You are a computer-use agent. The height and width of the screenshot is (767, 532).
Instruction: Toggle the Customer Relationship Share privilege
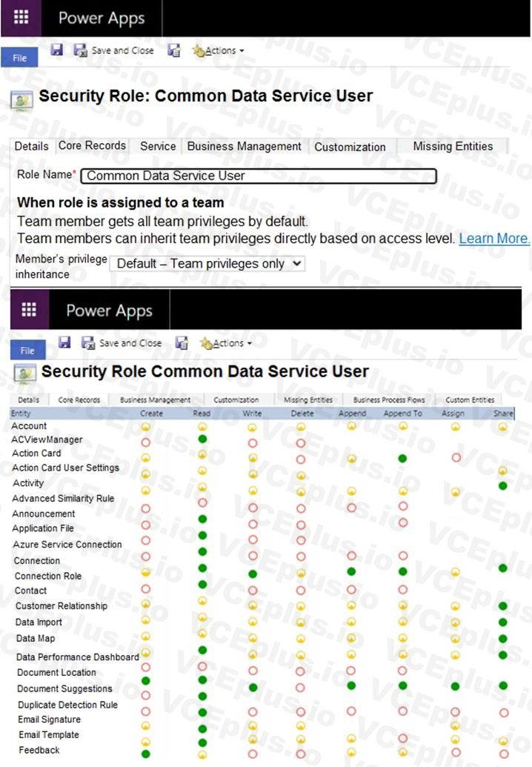click(x=502, y=606)
